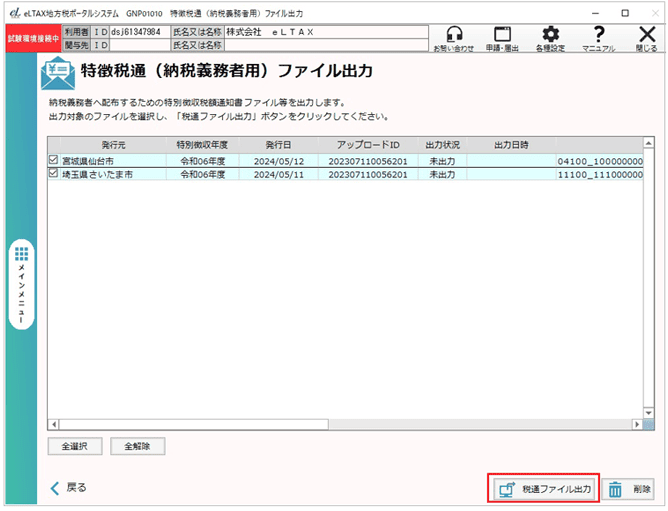Maximize the eLTAX window

coord(625,13)
